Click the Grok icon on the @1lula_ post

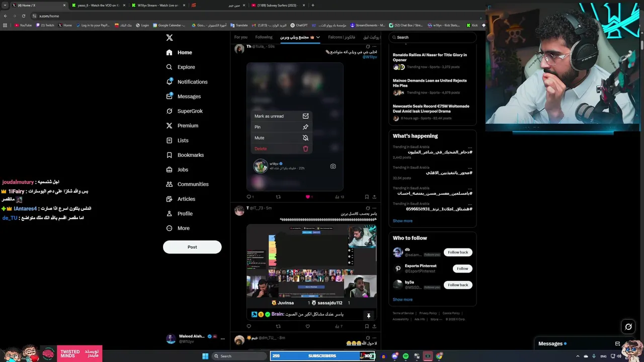click(x=368, y=46)
